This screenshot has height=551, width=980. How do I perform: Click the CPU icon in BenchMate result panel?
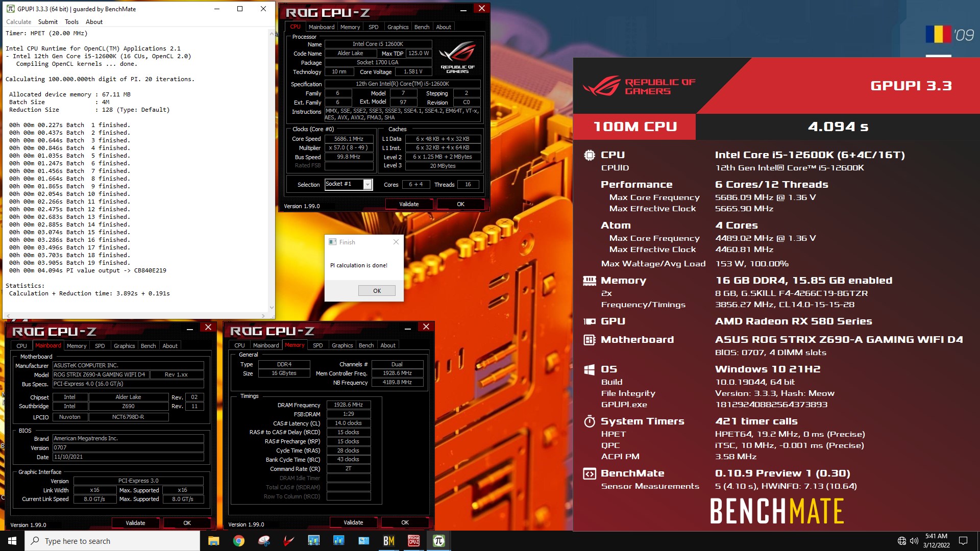(x=590, y=155)
